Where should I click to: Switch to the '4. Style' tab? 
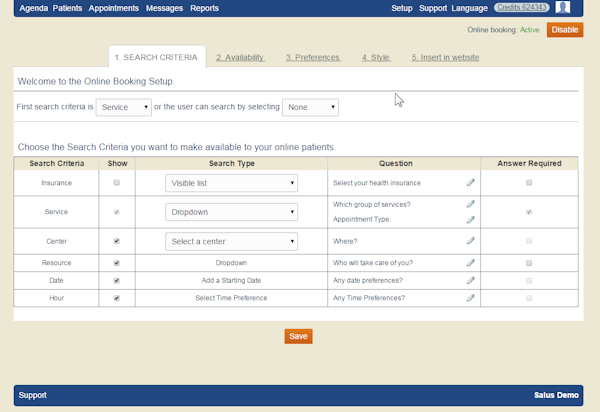(376, 57)
